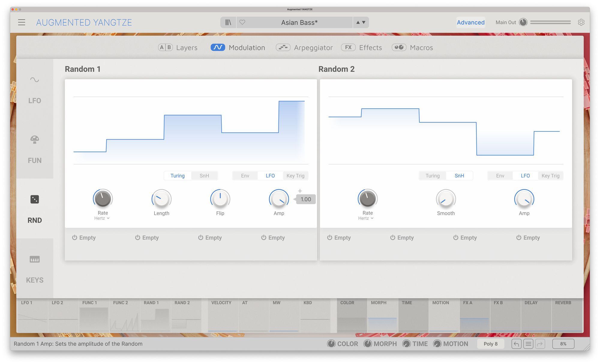Open the preset browser library icon
Screen dimensions: 600x364
coord(228,23)
